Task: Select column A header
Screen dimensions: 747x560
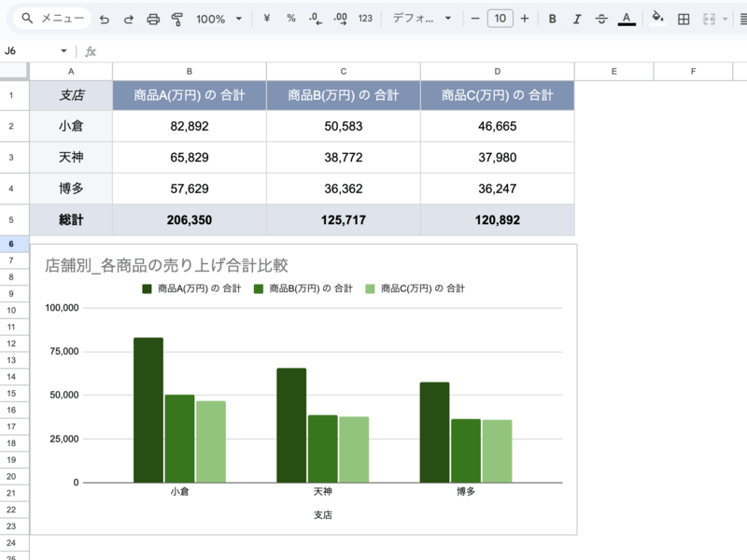Action: (x=71, y=72)
